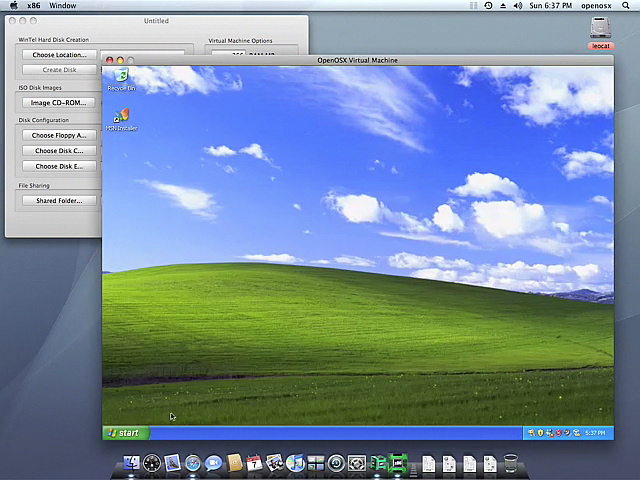Screen dimensions: 640x480
Task: Click the green x86-labeled app in dock
Action: [398, 463]
